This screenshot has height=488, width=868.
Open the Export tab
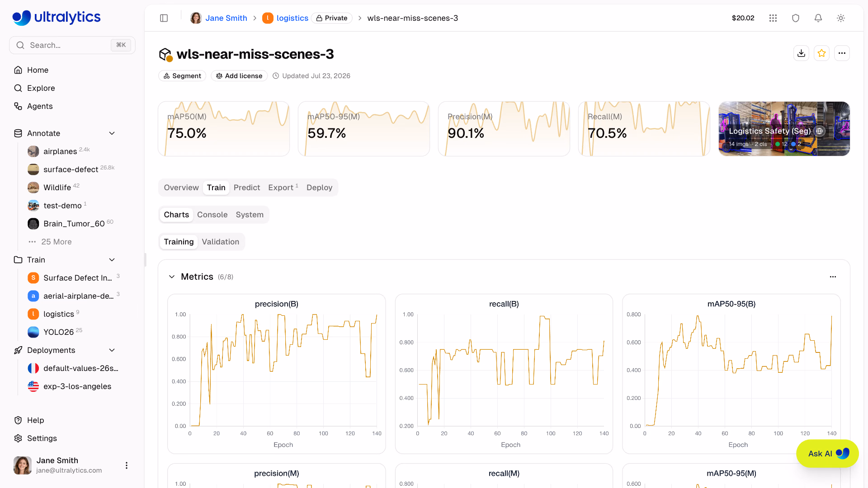[x=283, y=188]
